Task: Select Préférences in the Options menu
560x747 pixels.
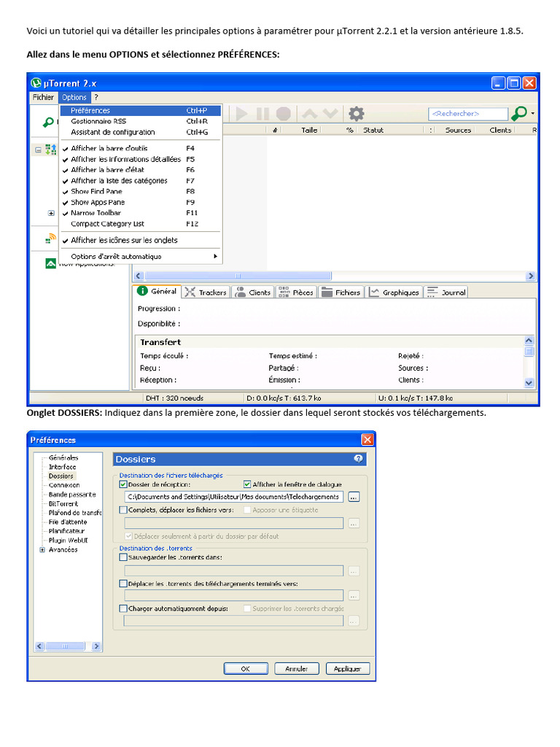Action: point(141,111)
